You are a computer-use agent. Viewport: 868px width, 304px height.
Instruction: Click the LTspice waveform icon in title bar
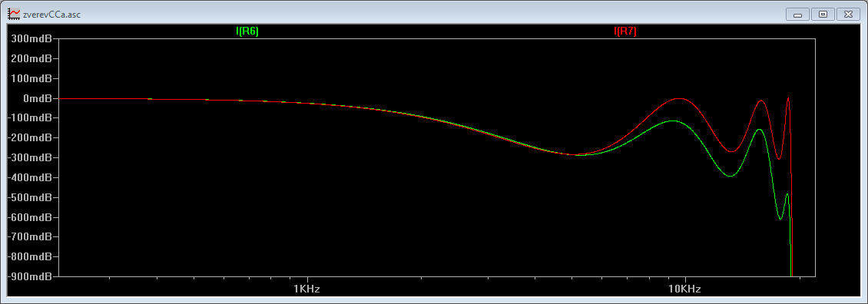[x=13, y=14]
